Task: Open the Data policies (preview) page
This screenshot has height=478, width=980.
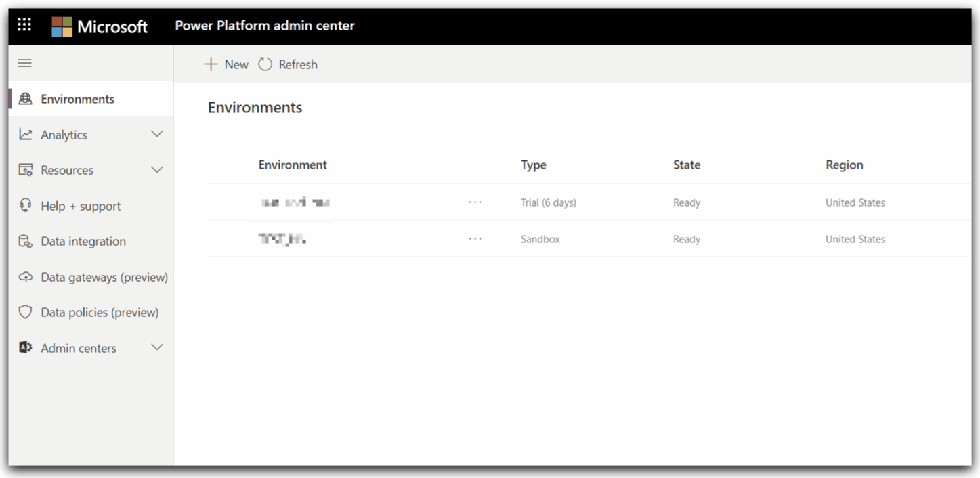Action: click(100, 312)
